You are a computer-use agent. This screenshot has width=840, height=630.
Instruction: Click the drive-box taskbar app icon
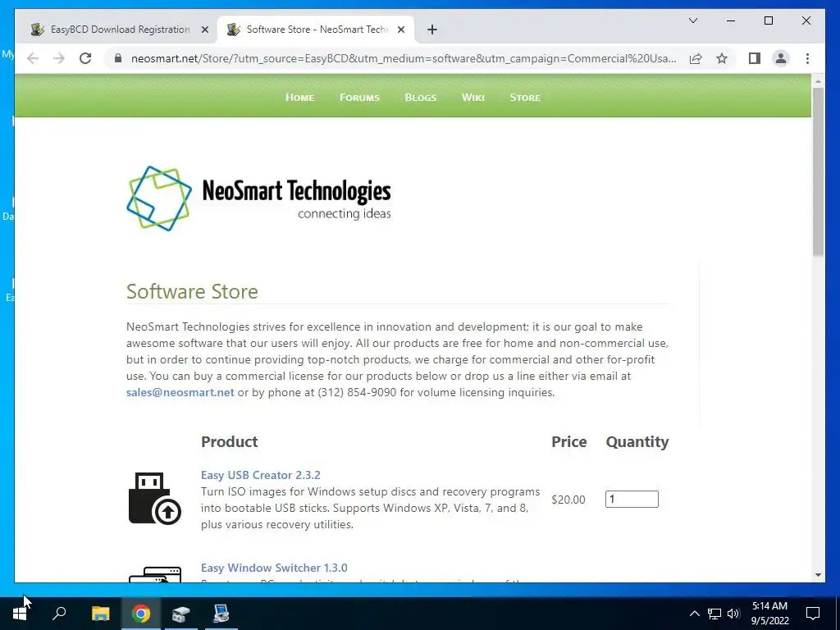pos(181,614)
